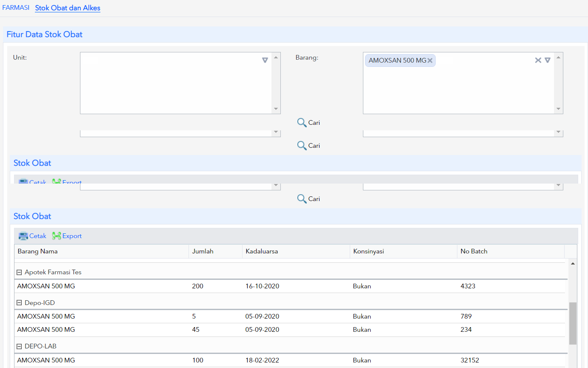
Task: Click the stock table scroll-up arrow
Action: pyautogui.click(x=573, y=264)
